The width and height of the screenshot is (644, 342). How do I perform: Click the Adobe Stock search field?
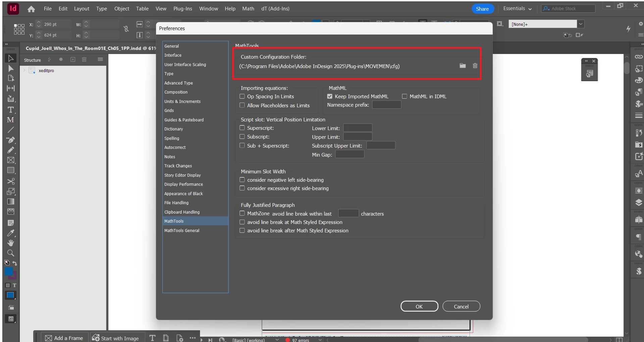568,9
